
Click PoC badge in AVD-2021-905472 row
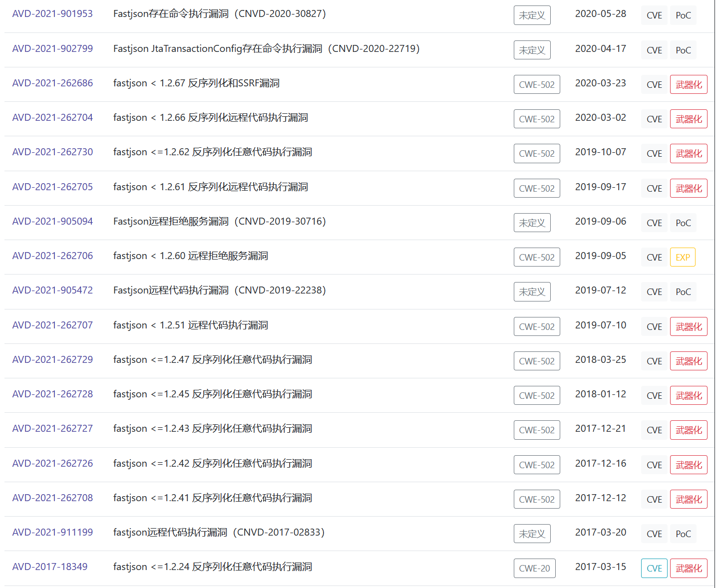[x=683, y=292]
